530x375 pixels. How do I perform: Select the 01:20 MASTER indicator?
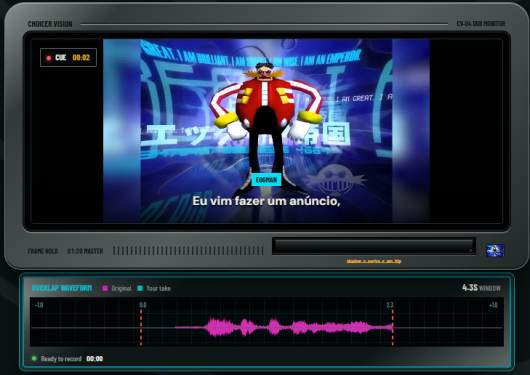tap(85, 251)
